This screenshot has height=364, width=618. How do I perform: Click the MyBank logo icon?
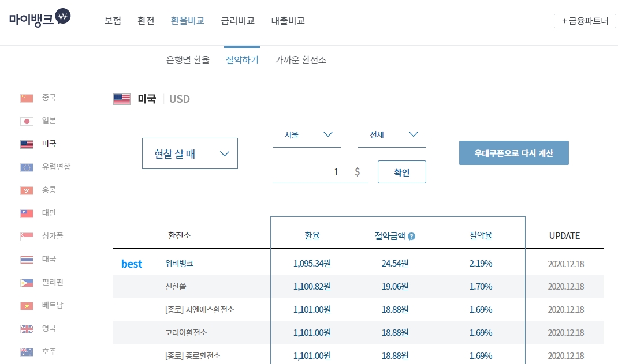40,18
